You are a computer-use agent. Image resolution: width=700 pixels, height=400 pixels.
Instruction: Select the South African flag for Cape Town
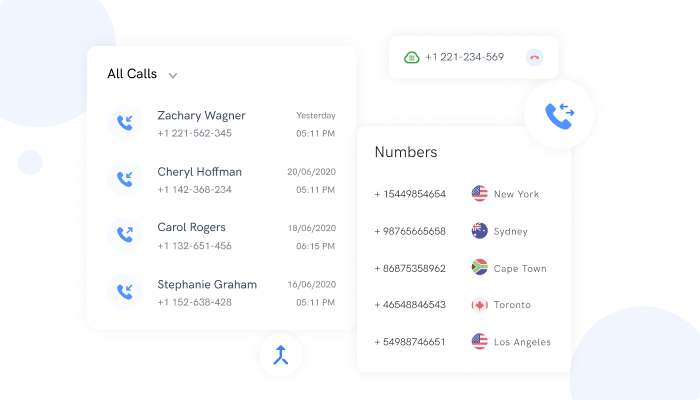click(480, 268)
